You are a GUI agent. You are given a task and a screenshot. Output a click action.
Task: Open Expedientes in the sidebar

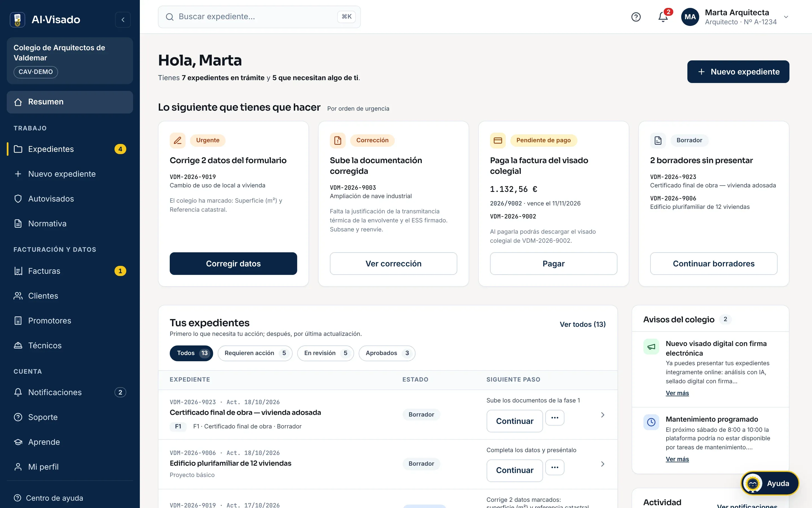(70, 149)
